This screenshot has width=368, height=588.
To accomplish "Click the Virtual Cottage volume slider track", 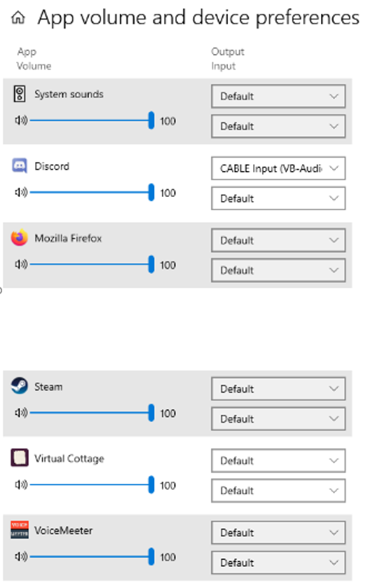I will [90, 485].
